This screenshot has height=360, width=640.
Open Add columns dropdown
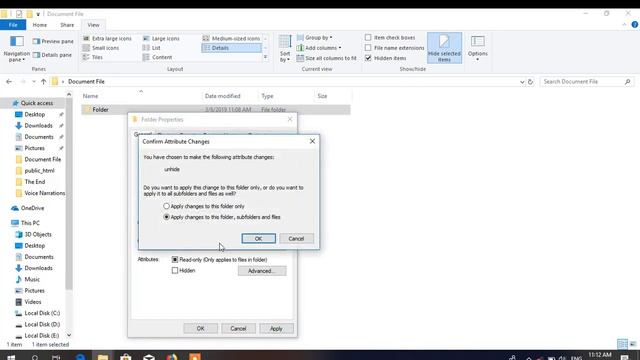(x=319, y=48)
